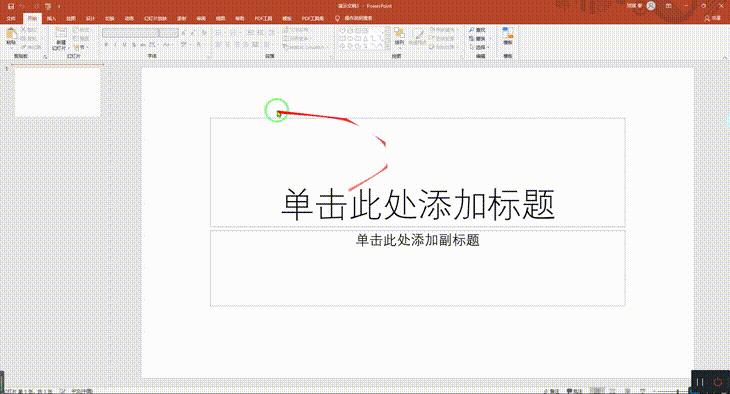Insert a new slide via New Slide icon
Screen dimensions: 730x394
(61, 33)
